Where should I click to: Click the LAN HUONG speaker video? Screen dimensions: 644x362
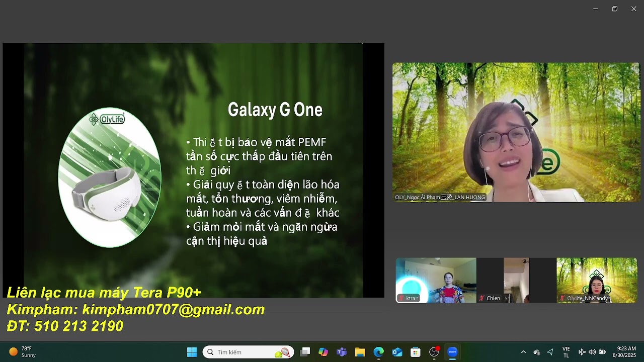[516, 132]
